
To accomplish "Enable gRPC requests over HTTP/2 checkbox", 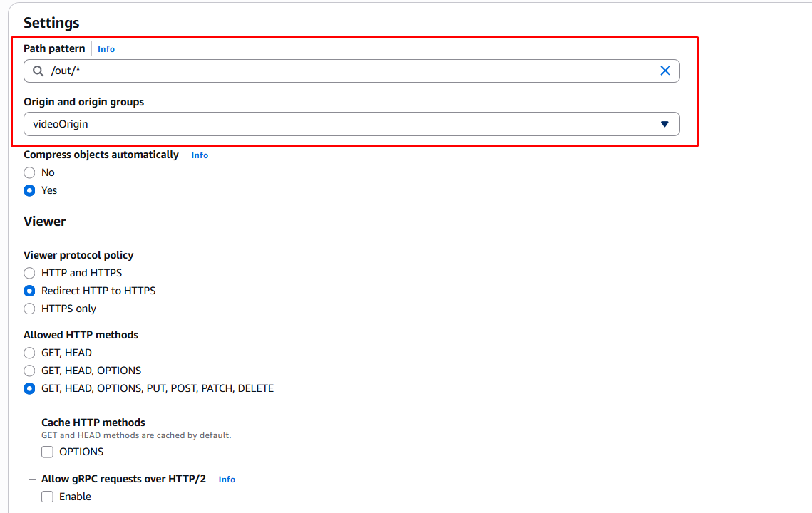I will 47,497.
